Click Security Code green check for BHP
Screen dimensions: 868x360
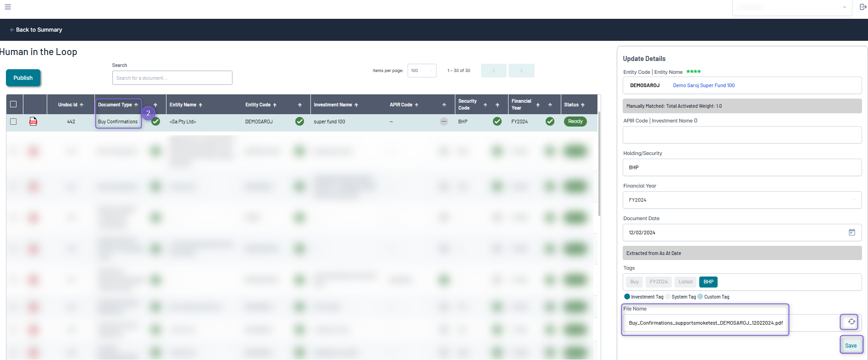(x=497, y=122)
